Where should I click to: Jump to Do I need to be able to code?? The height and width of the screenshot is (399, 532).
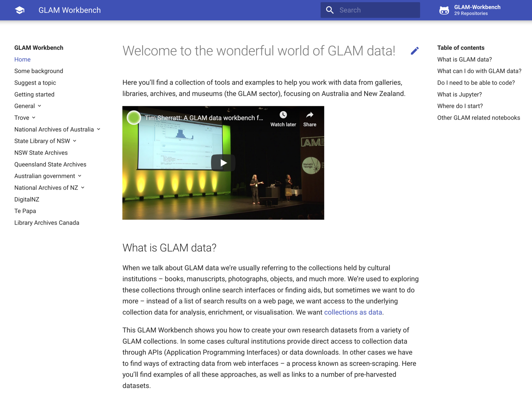coord(476,83)
